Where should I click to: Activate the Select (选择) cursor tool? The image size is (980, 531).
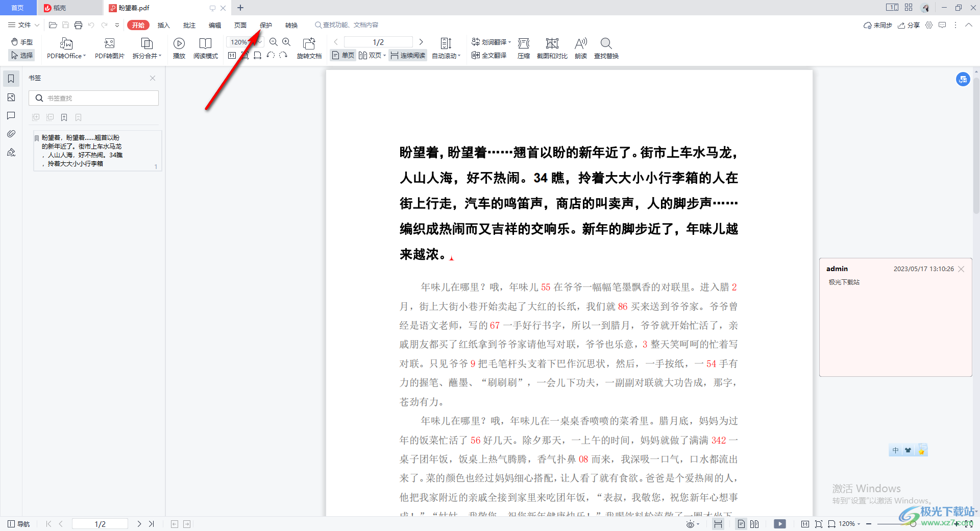(x=22, y=55)
